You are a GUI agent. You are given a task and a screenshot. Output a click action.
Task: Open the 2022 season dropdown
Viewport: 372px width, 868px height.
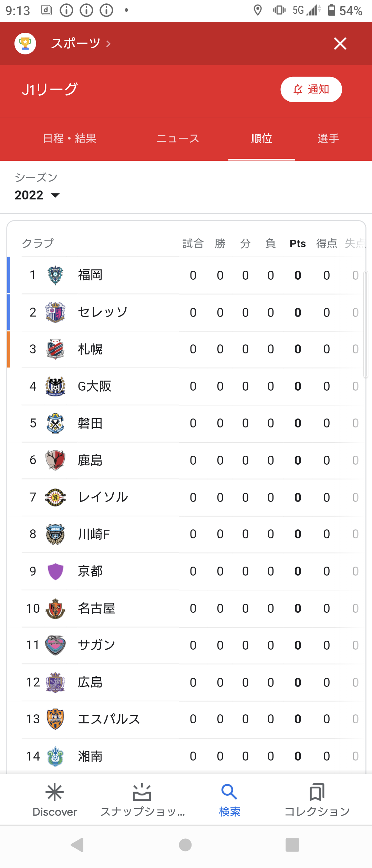(x=37, y=195)
